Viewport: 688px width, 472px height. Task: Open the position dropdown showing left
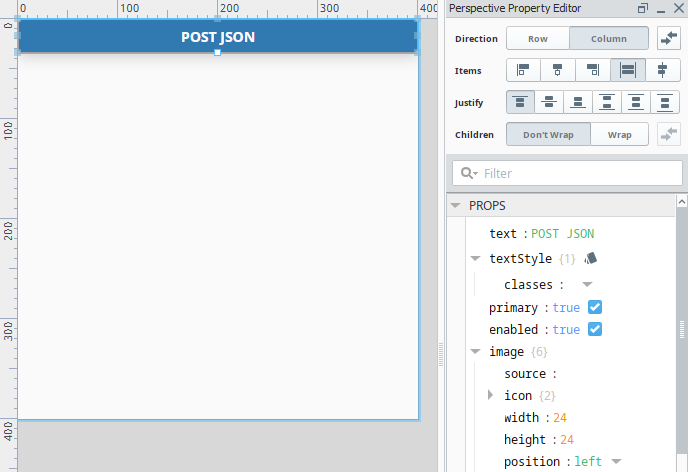[616, 462]
